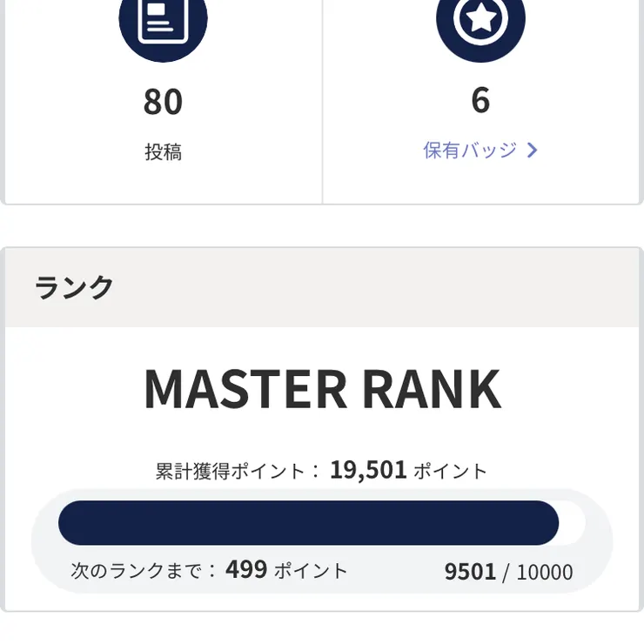Click the post count 80
This screenshot has width=644, height=644.
click(x=163, y=102)
